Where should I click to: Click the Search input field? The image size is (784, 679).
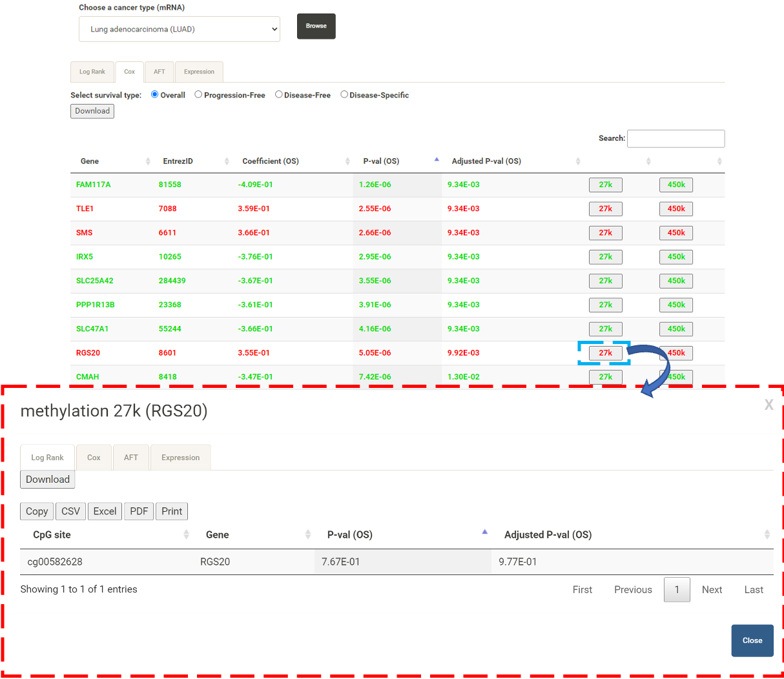(x=676, y=138)
